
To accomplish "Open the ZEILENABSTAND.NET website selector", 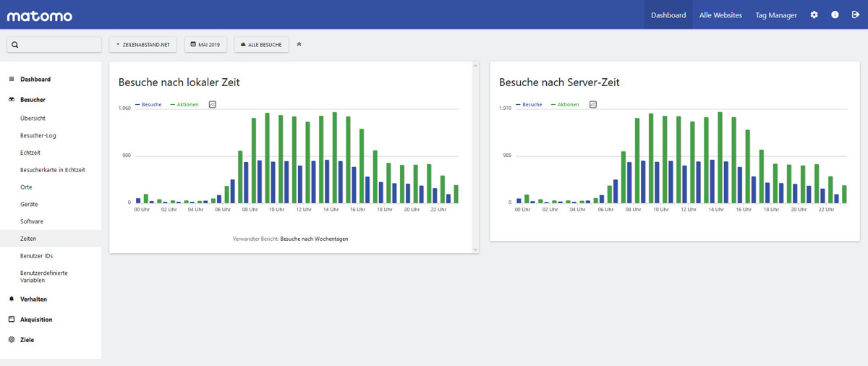I will tap(143, 45).
